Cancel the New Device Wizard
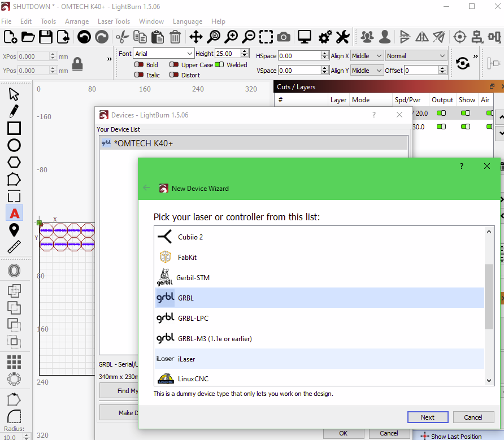 click(x=473, y=417)
